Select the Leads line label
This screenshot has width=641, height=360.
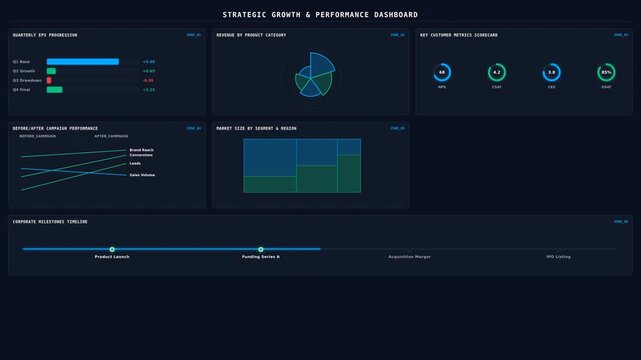point(135,163)
